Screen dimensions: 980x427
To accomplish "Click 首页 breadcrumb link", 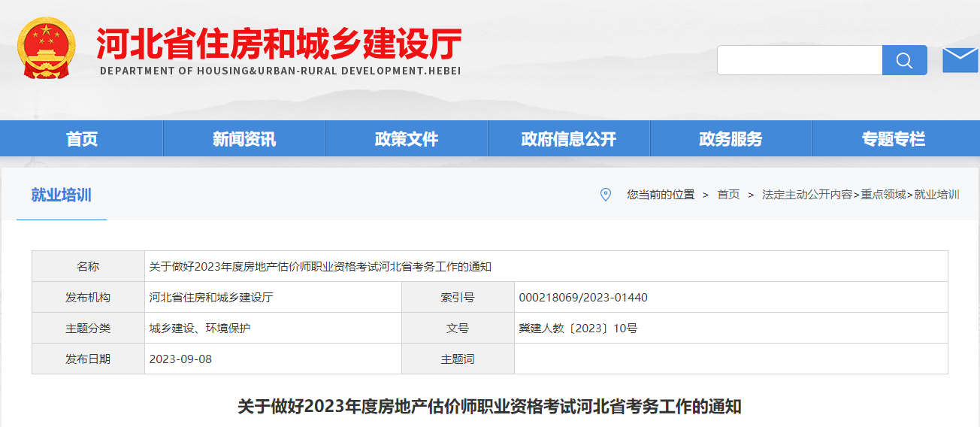I will click(x=728, y=195).
